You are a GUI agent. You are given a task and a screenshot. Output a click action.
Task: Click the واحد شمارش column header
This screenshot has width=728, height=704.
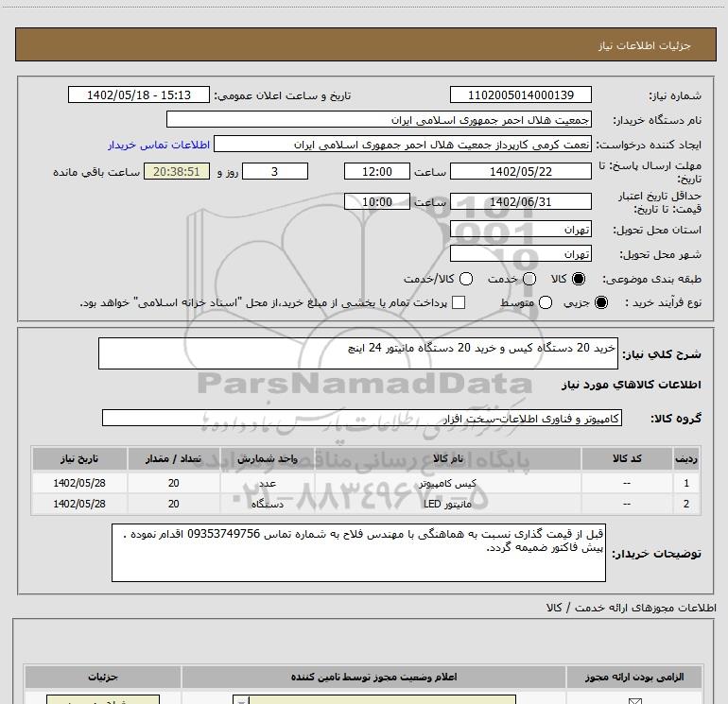click(x=268, y=458)
